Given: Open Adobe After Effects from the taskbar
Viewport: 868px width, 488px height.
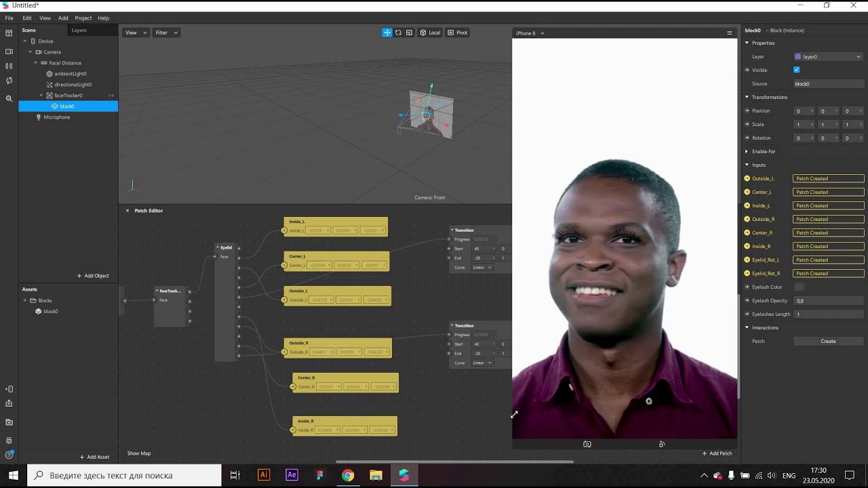Looking at the screenshot, I should [x=292, y=475].
